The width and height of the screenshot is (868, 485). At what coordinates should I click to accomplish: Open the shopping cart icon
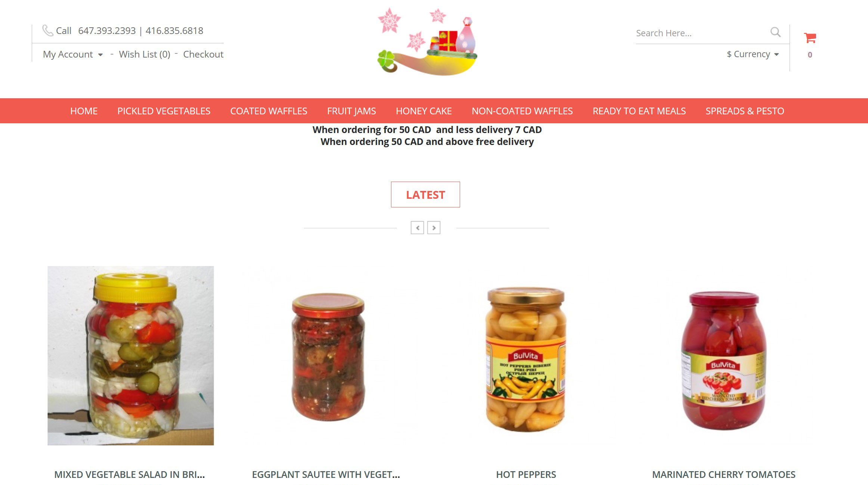tap(810, 38)
